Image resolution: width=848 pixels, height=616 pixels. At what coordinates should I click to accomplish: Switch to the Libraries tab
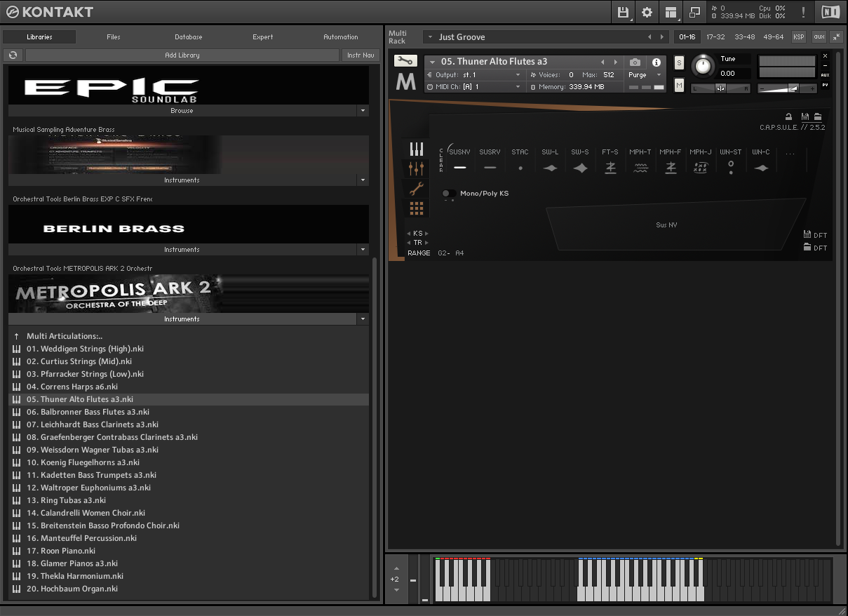(x=39, y=37)
